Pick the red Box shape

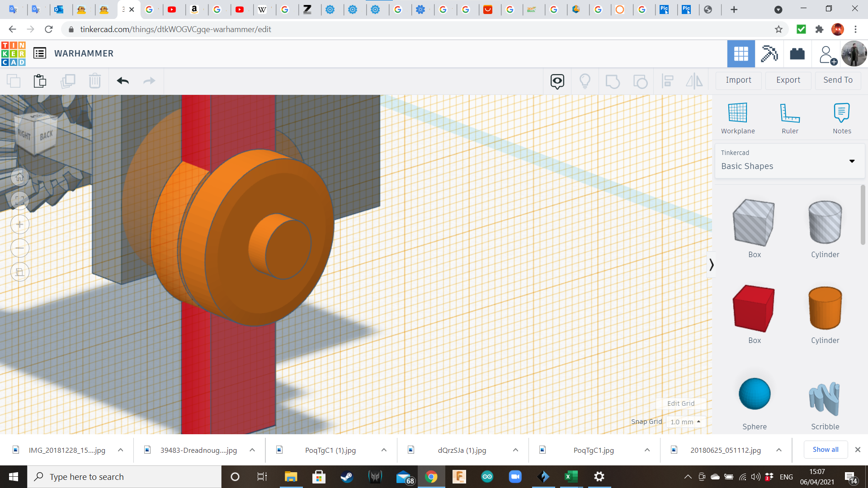754,309
